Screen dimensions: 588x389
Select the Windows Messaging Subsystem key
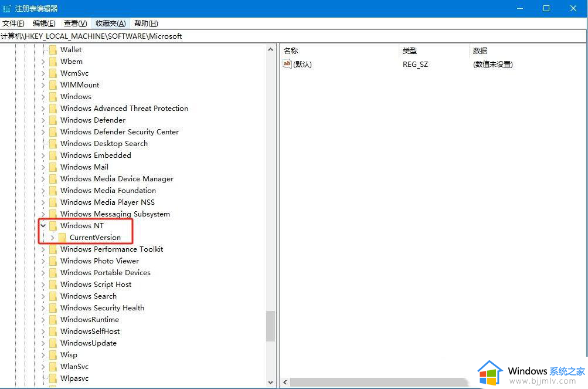click(115, 214)
